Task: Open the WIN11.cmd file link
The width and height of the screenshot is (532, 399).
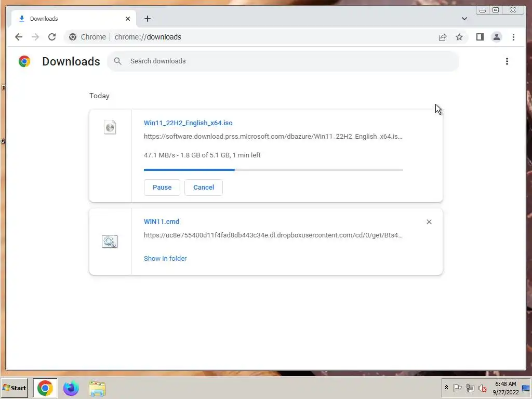Action: tap(162, 221)
